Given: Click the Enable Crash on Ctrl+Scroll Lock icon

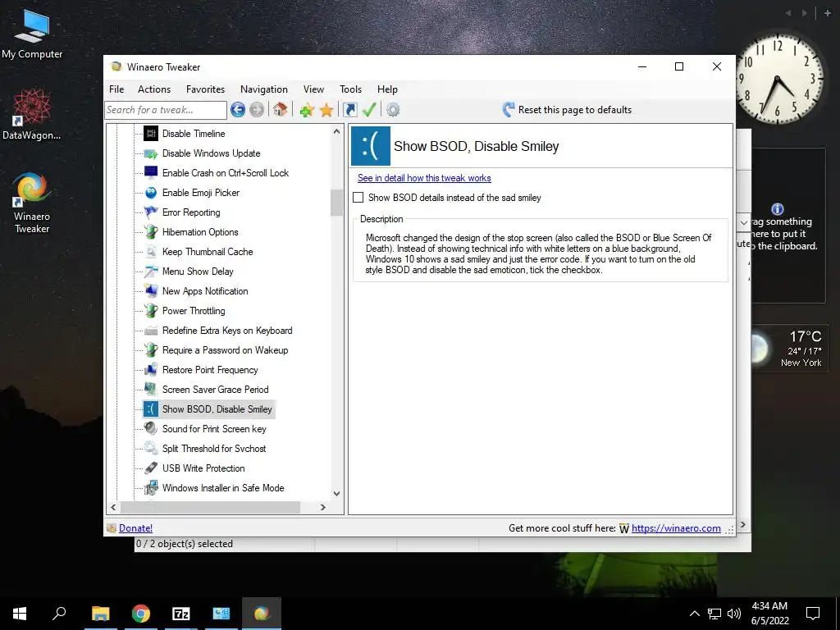Looking at the screenshot, I should pyautogui.click(x=151, y=172).
